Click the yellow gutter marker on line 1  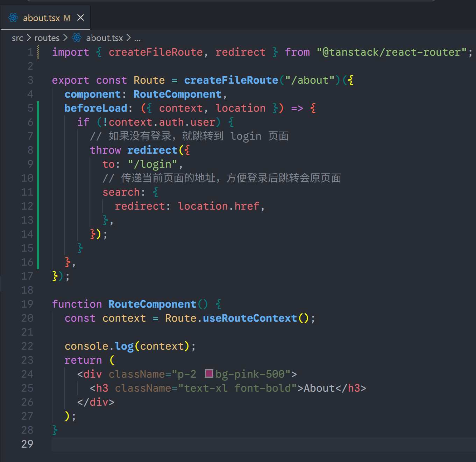(38, 52)
